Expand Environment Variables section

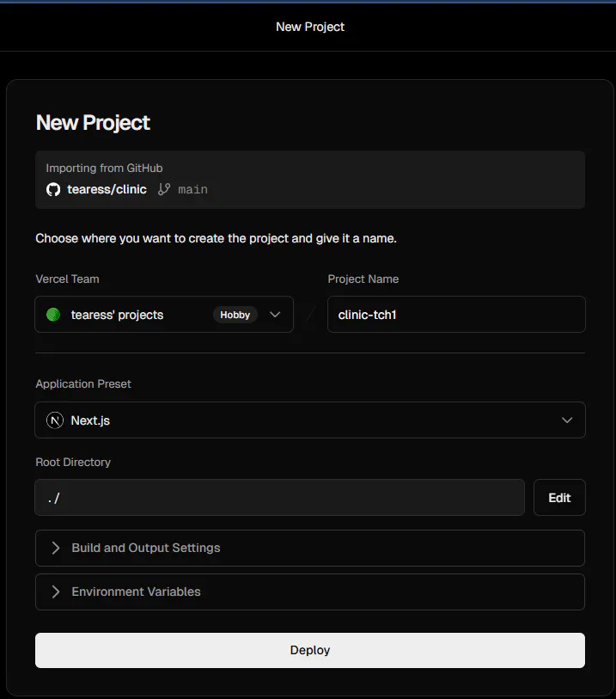click(x=310, y=592)
